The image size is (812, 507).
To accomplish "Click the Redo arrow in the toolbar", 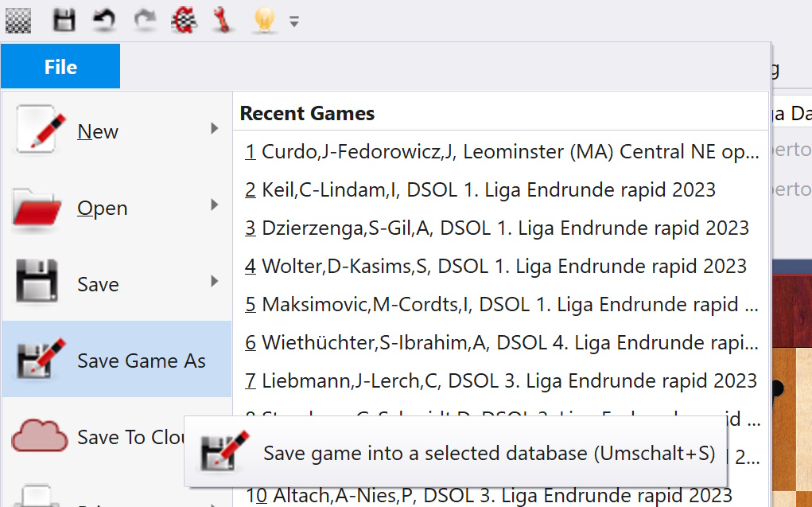I will click(143, 21).
